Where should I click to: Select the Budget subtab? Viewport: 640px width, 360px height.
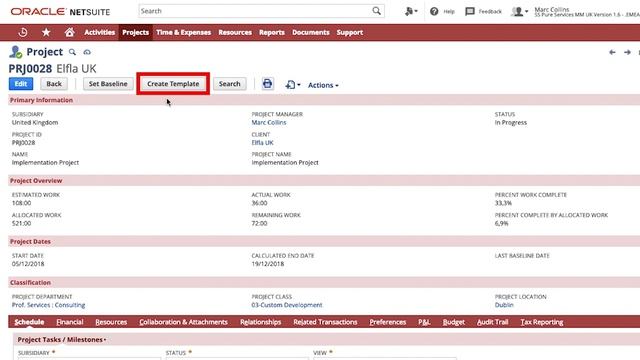(x=453, y=322)
